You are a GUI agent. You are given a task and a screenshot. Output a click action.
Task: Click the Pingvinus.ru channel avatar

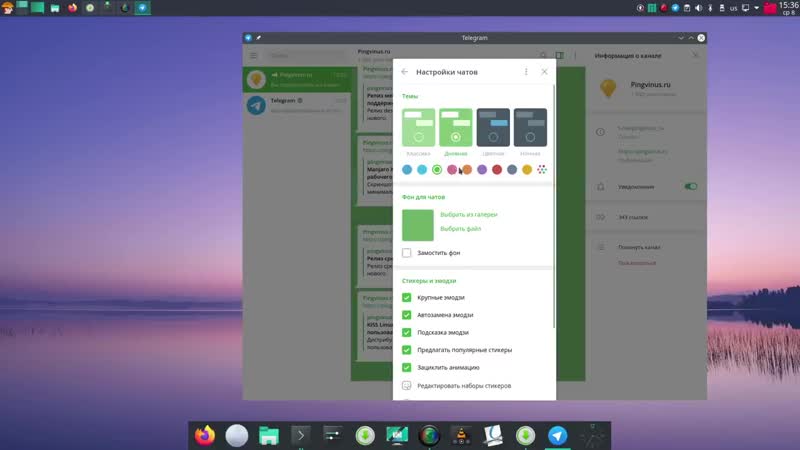click(x=608, y=88)
